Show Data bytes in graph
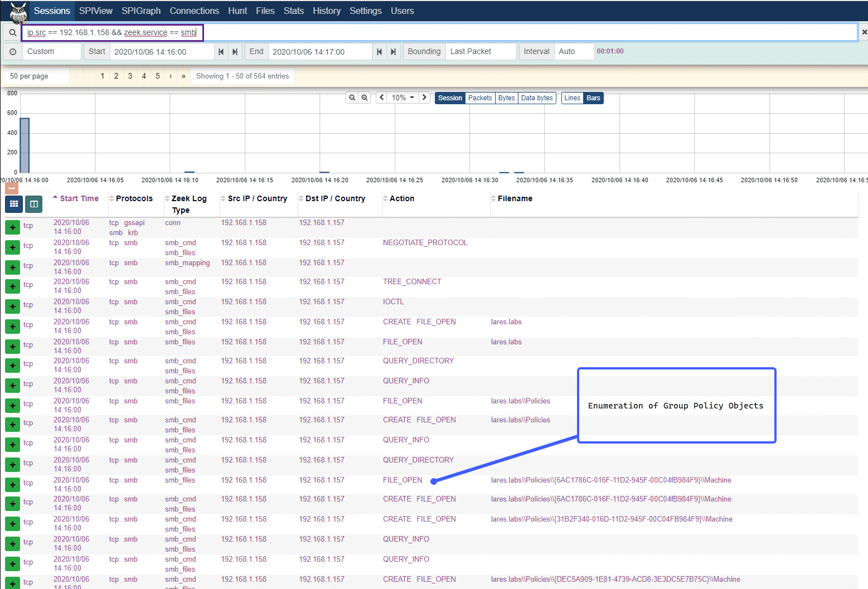Viewport: 868px width, 589px height. (536, 98)
